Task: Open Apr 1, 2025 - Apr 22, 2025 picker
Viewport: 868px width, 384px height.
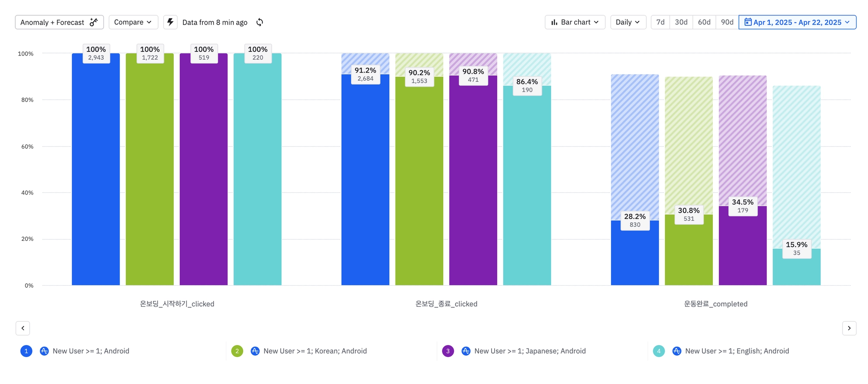Action: 797,22
